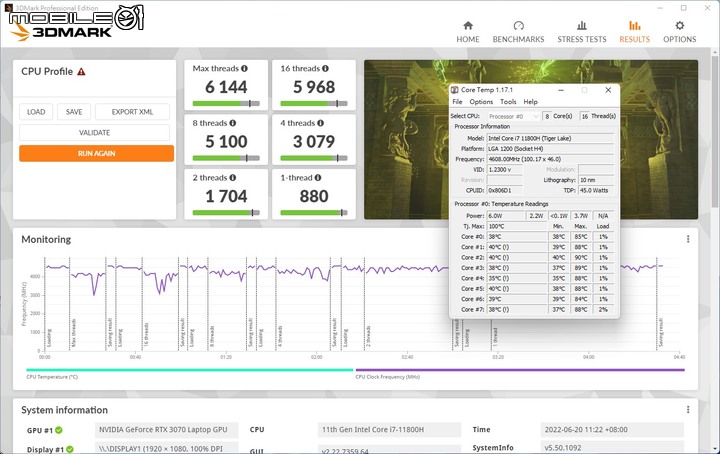Click the CPU Profile warning triangle icon
This screenshot has height=454, width=720.
(x=81, y=72)
